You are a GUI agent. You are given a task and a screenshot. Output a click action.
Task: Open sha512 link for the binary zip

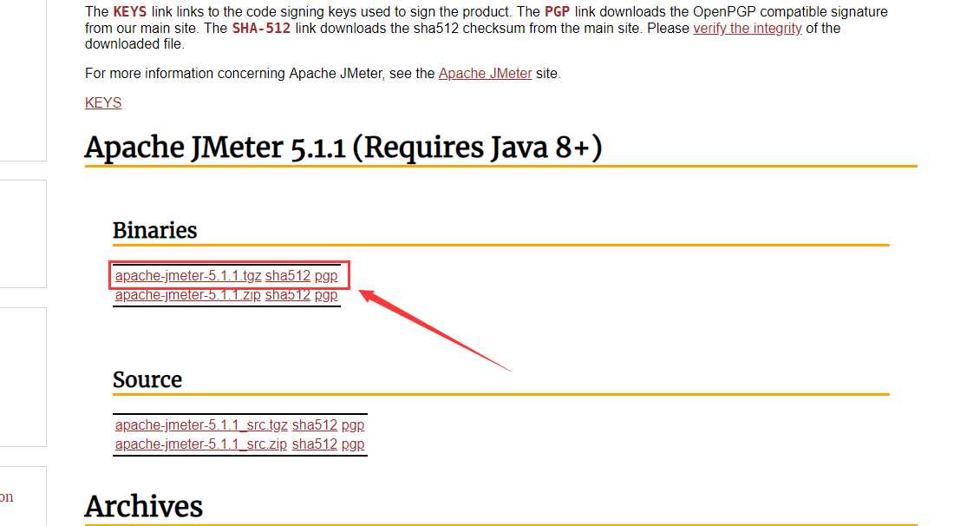pos(288,294)
